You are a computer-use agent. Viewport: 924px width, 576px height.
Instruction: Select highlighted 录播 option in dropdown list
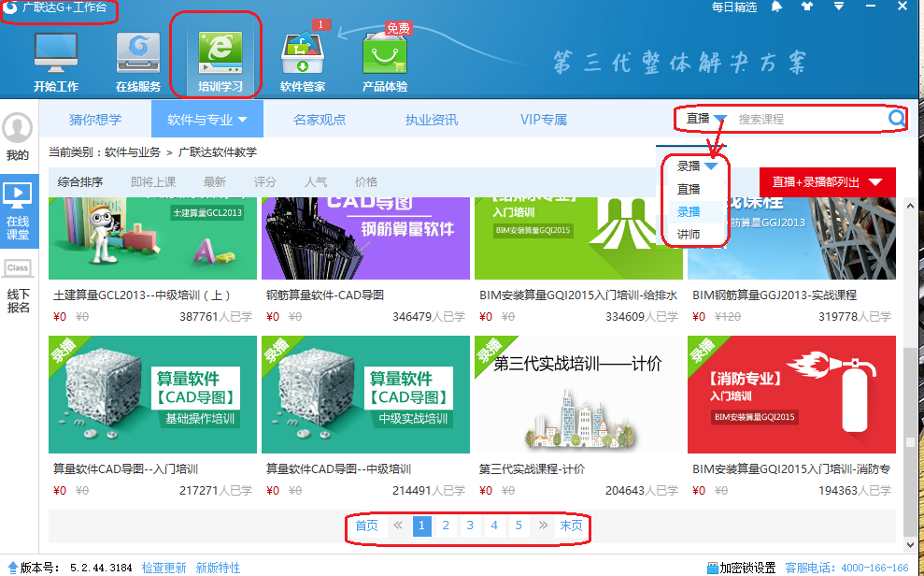click(x=689, y=211)
